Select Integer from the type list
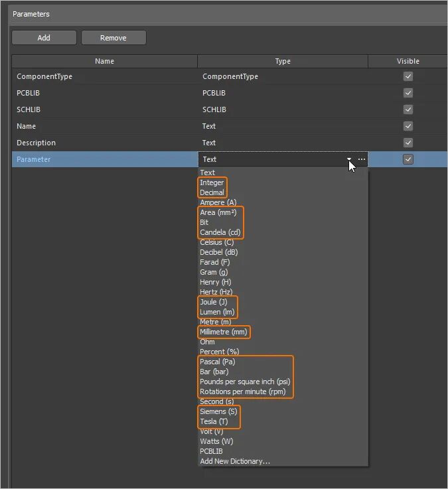This screenshot has width=448, height=489. [212, 182]
